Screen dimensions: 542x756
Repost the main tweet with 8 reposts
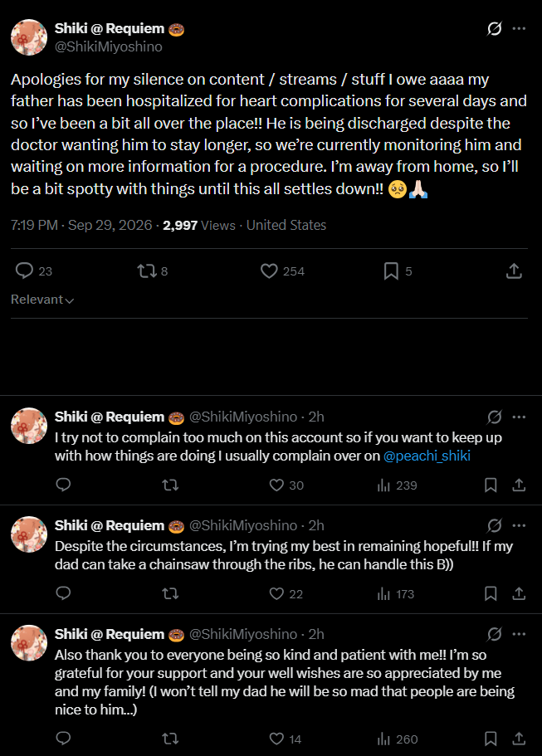(x=153, y=271)
